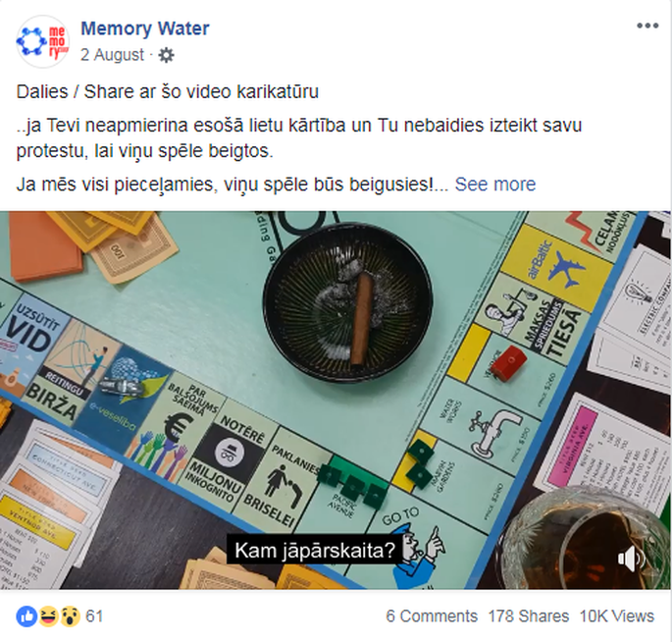Open the Memory Water page name link

145,28
